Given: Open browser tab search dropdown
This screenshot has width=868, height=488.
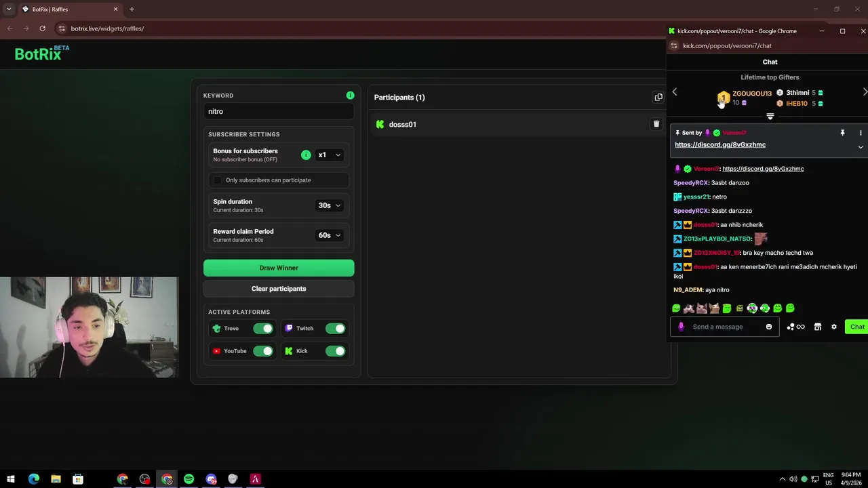Looking at the screenshot, I should [x=9, y=9].
